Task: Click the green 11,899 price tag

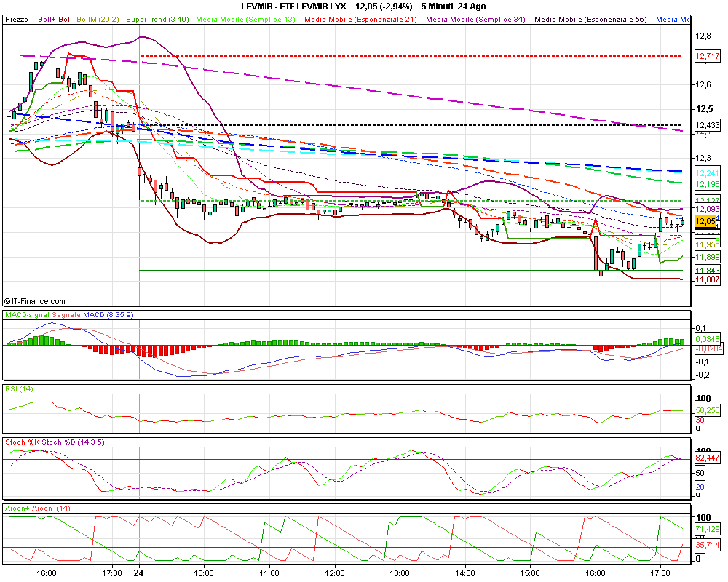Action: 708,257
